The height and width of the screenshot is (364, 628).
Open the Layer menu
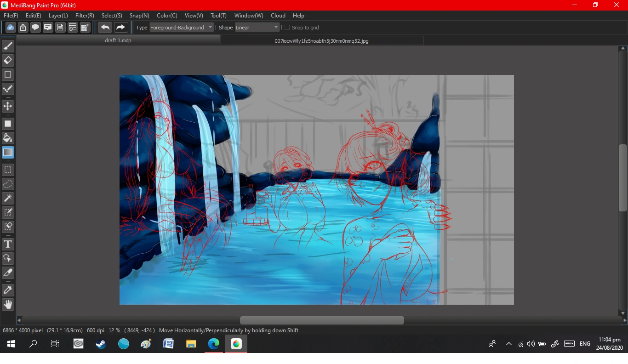(58, 16)
